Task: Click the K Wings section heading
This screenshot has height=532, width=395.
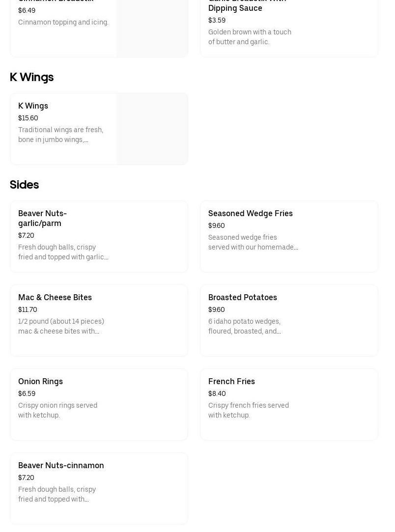Action: 31,77
